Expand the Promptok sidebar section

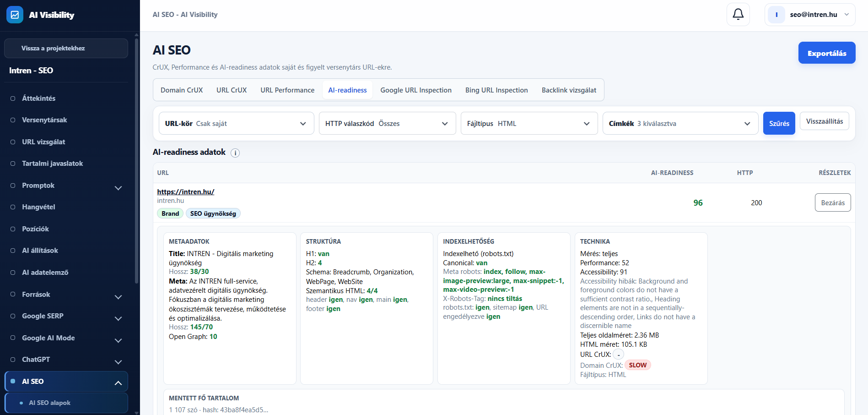pyautogui.click(x=118, y=188)
